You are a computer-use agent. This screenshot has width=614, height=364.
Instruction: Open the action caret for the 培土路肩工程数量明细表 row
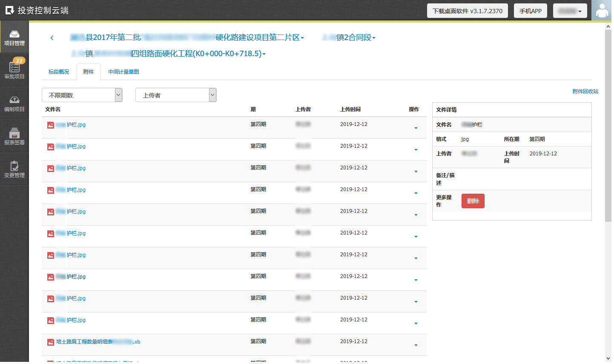[416, 345]
